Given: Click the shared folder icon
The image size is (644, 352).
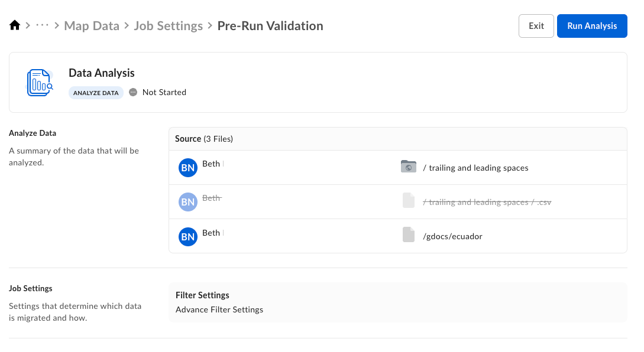Looking at the screenshot, I should point(408,167).
